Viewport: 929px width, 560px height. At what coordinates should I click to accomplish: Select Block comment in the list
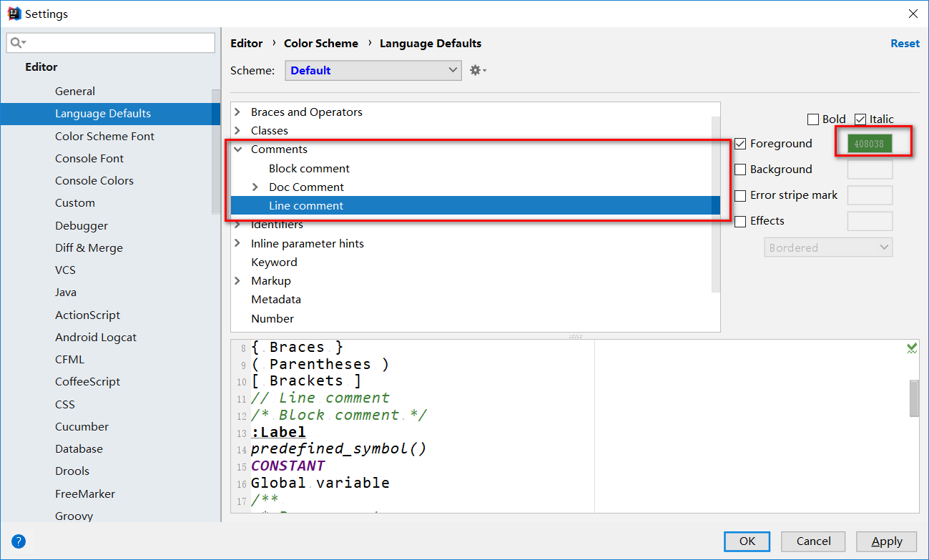(x=309, y=169)
